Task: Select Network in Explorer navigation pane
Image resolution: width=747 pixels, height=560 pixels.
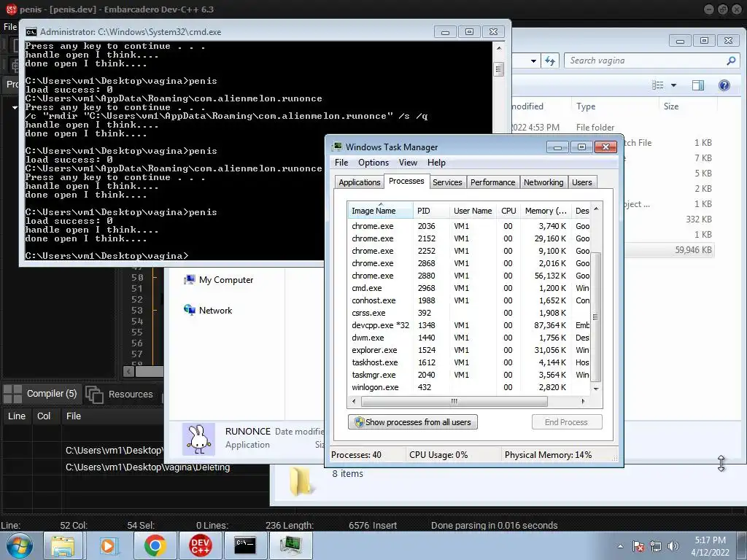Action: [208, 310]
